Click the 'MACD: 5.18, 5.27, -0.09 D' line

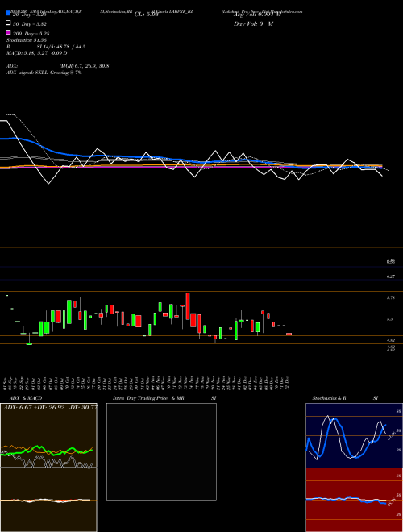(36, 53)
